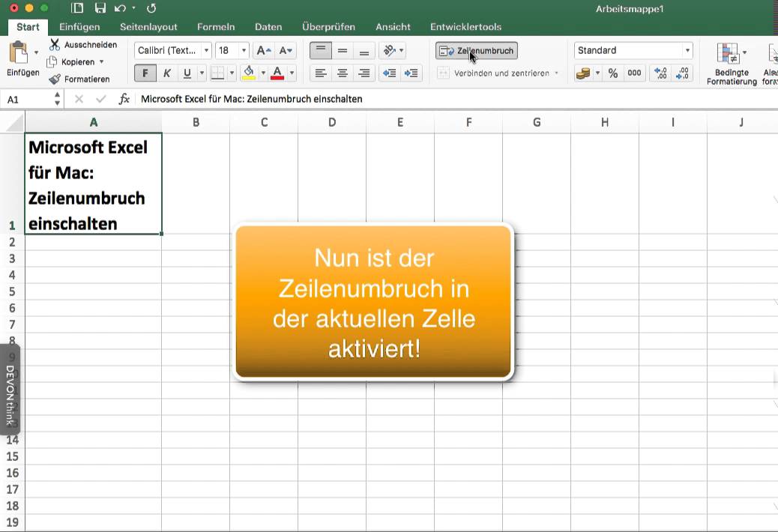The image size is (778, 532).
Task: Increase font size with large A button
Action: 263,50
